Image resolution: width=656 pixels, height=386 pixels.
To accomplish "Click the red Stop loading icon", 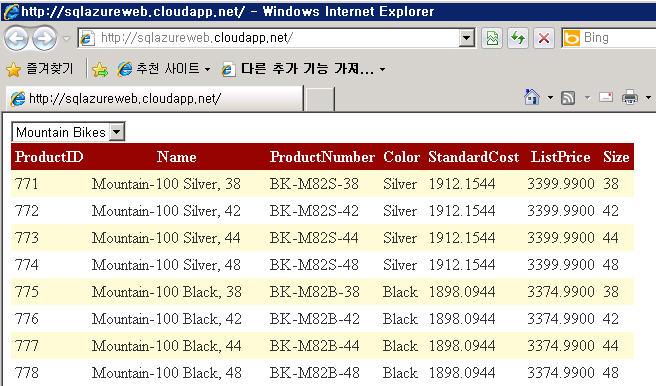I will [x=544, y=38].
